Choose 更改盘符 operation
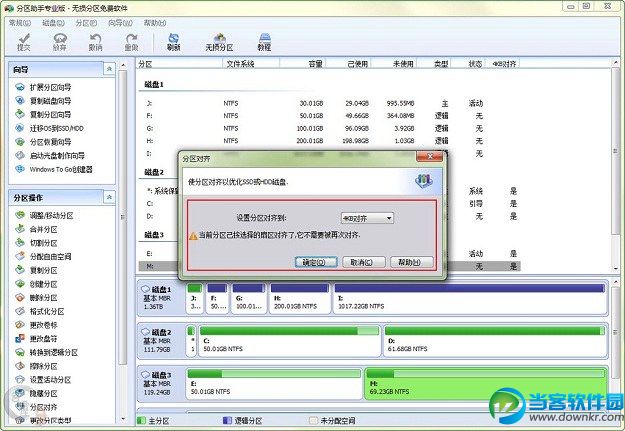Screen dimensions: 625x431 (x=36, y=339)
